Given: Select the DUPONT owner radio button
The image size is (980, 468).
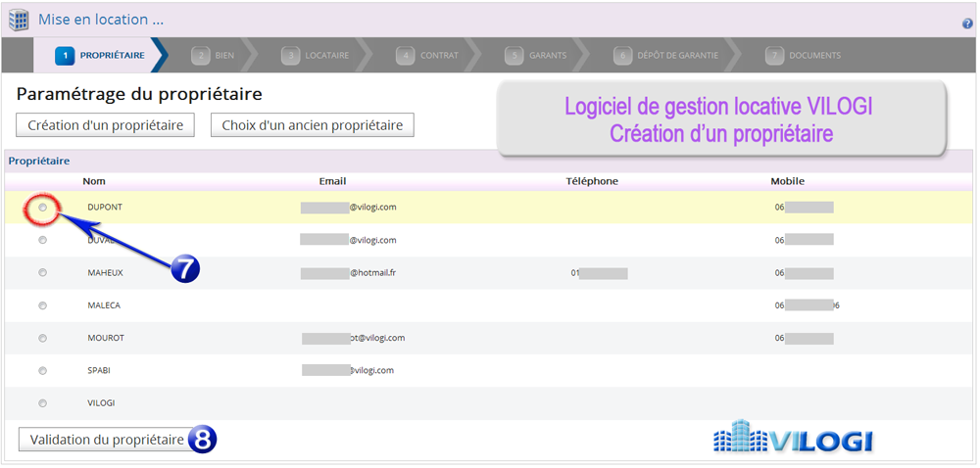Looking at the screenshot, I should click(42, 208).
